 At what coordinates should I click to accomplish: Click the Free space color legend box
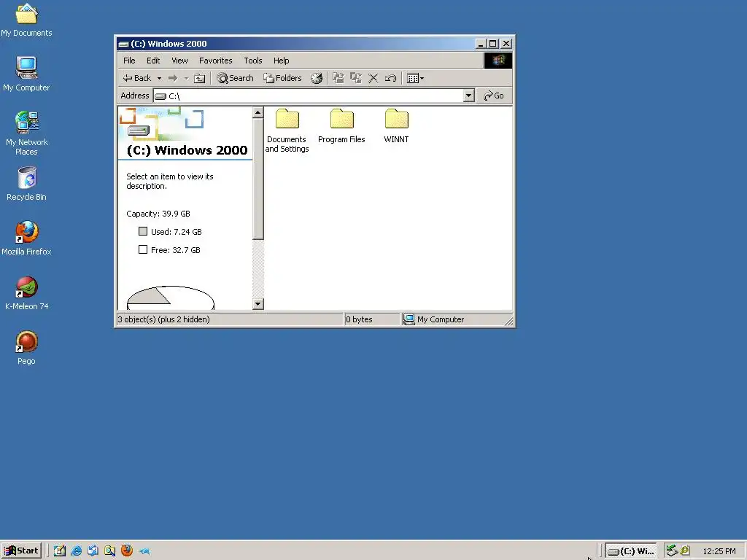pos(143,249)
